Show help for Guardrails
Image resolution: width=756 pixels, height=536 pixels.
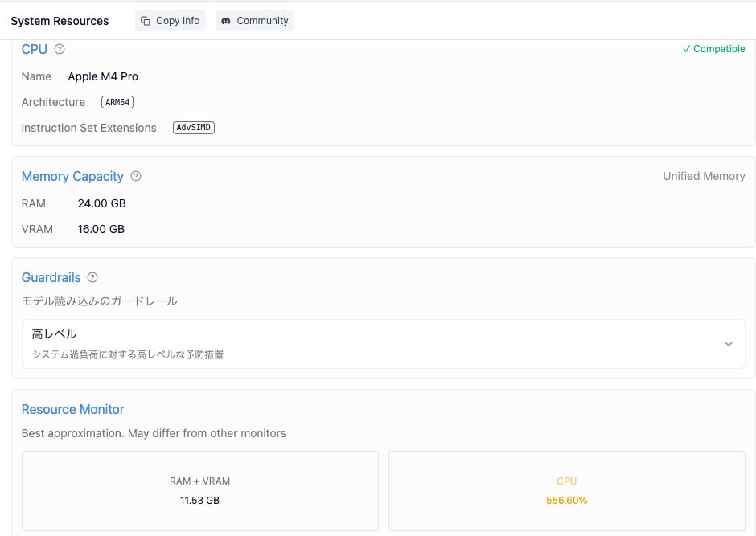(92, 277)
